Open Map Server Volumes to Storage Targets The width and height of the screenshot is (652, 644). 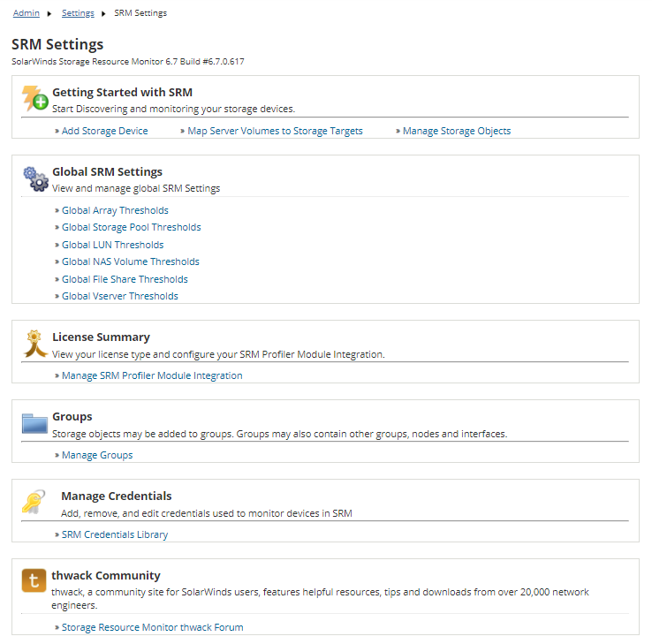point(275,131)
